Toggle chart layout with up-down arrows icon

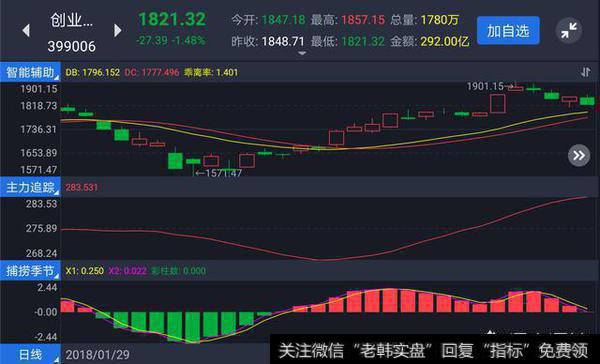pyautogui.click(x=585, y=72)
